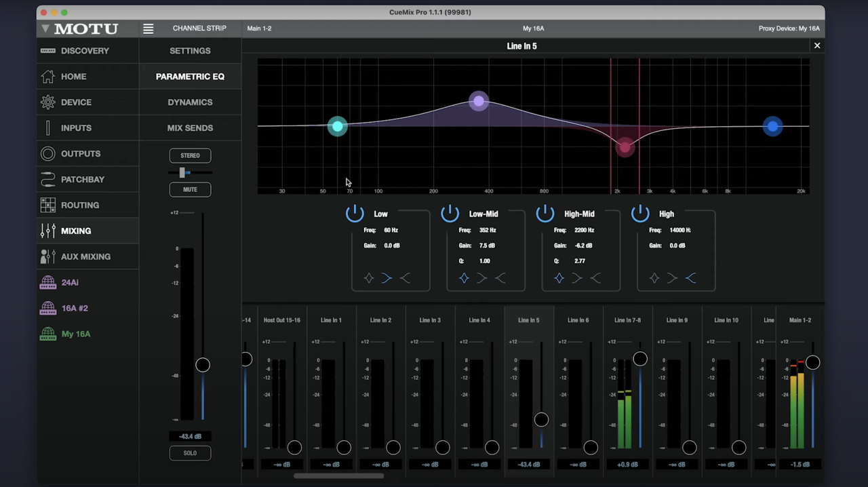Open the Mix Sends tab
Screen dimensions: 868x487
(x=190, y=128)
